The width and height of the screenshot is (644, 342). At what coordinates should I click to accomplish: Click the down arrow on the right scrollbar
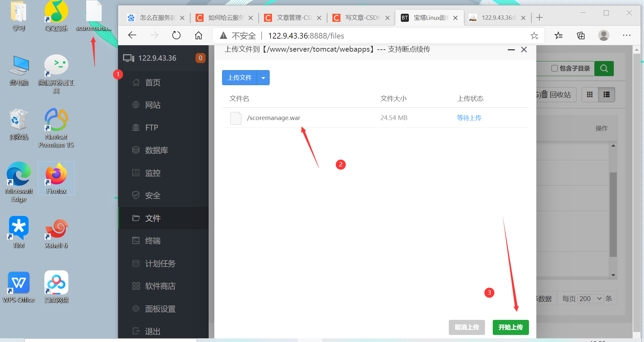coord(614,275)
